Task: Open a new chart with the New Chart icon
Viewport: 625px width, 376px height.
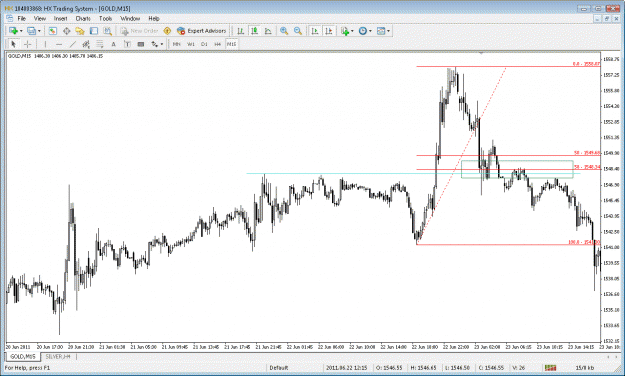Action: 13,31
